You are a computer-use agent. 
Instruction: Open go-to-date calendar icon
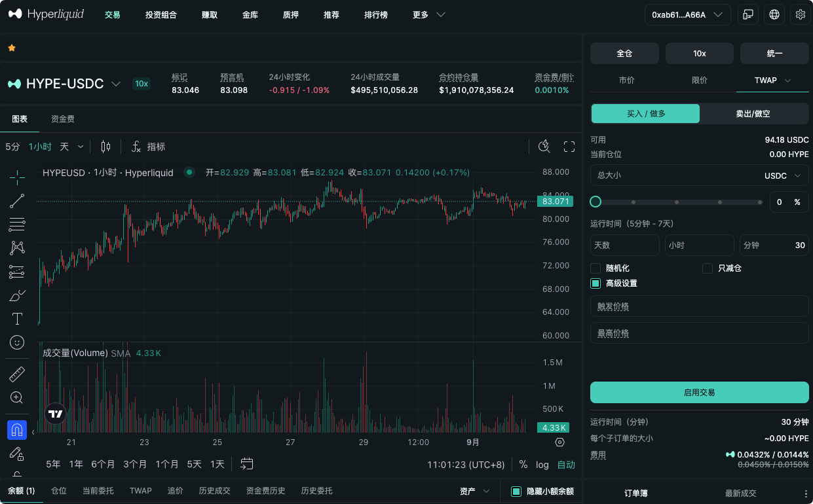click(x=246, y=464)
